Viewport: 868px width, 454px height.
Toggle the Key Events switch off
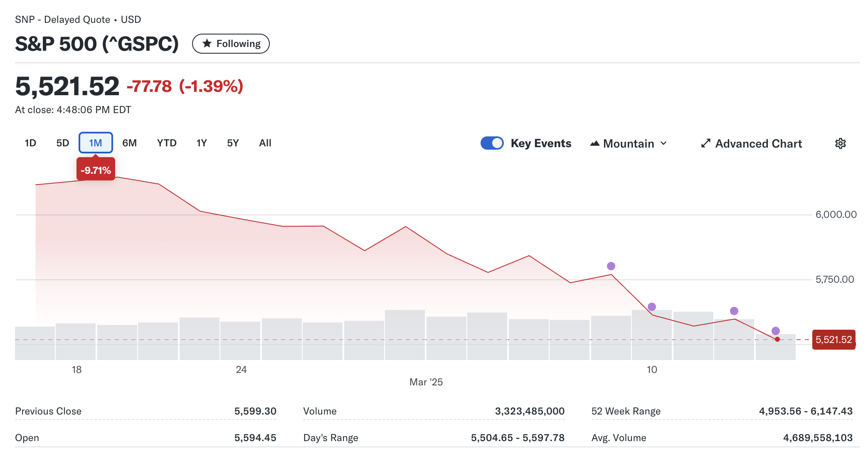(492, 143)
